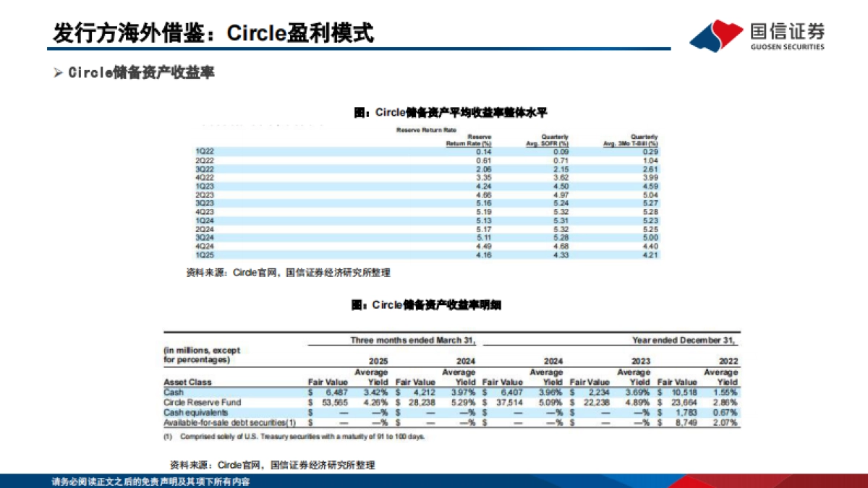Click the 1Q22 row label
The height and width of the screenshot is (488, 868).
205,151
